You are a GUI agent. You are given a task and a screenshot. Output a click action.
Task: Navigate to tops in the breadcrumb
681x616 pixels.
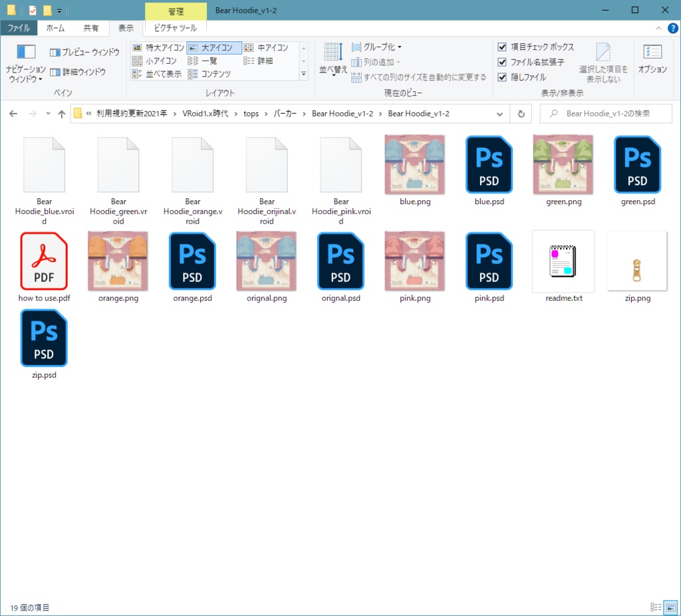251,114
